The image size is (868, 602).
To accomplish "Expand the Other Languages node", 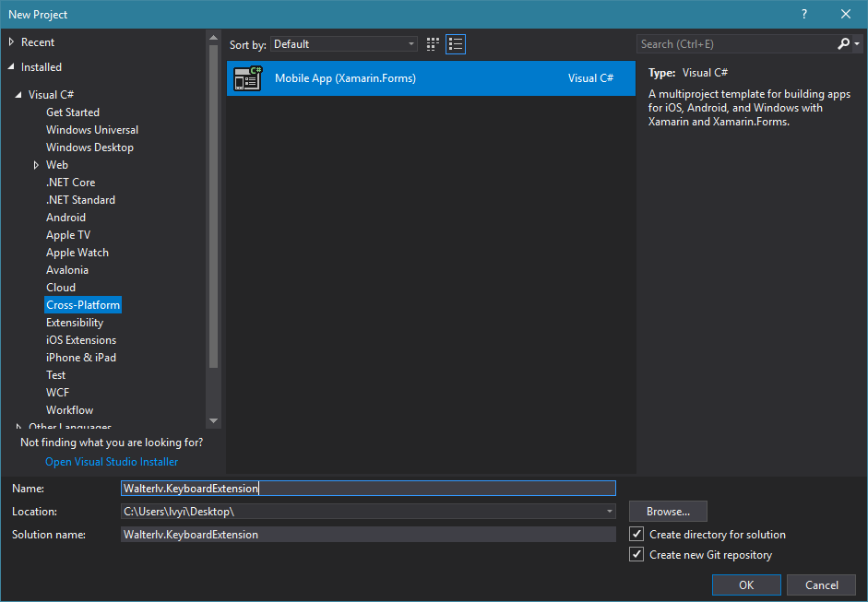I will point(18,427).
